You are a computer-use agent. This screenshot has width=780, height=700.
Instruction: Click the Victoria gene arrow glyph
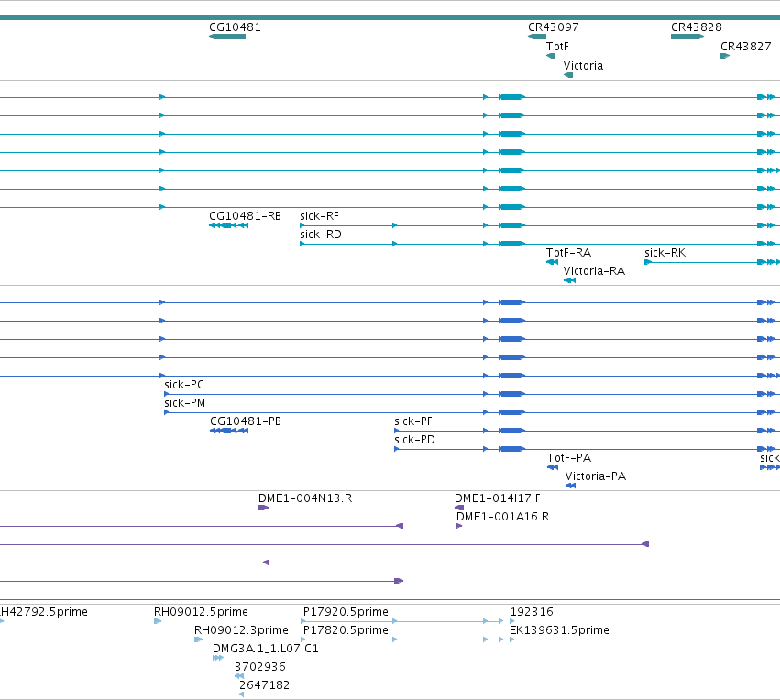pos(568,75)
